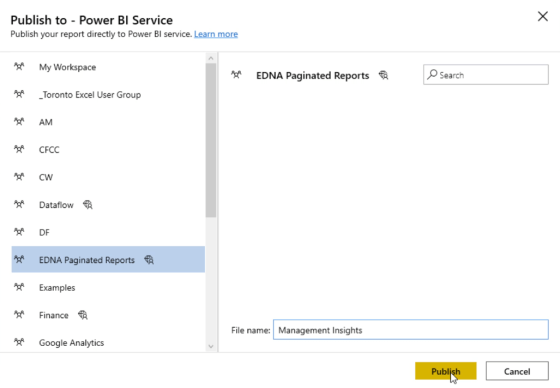Pick the DF workspace

108,232
